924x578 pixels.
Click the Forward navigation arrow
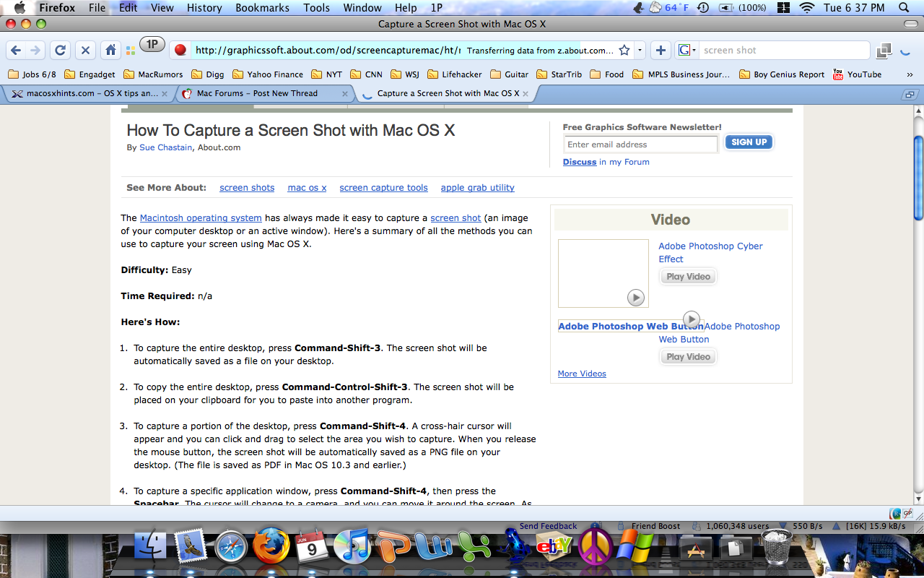coord(35,51)
